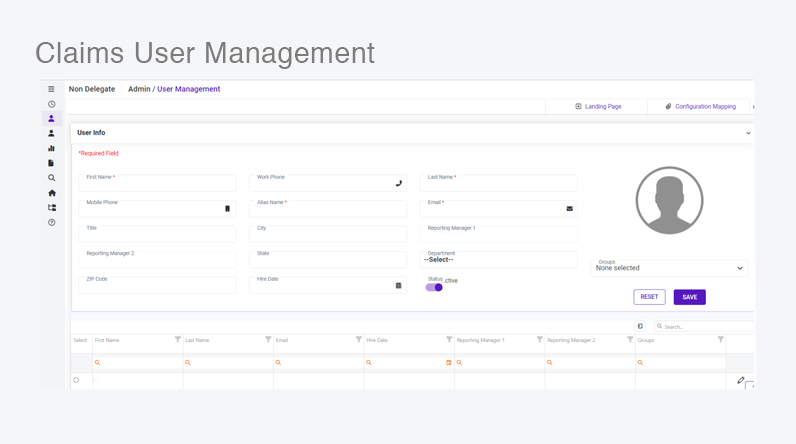Click the Admin breadcrumb
Screen dimensions: 796x444
[139, 89]
